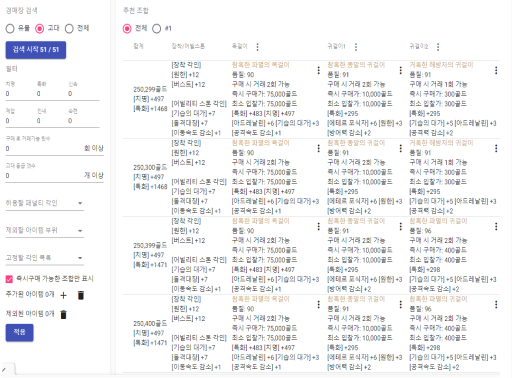
Task: Expand the 고정할 각인 목록 dropdown
Action: click(45, 258)
